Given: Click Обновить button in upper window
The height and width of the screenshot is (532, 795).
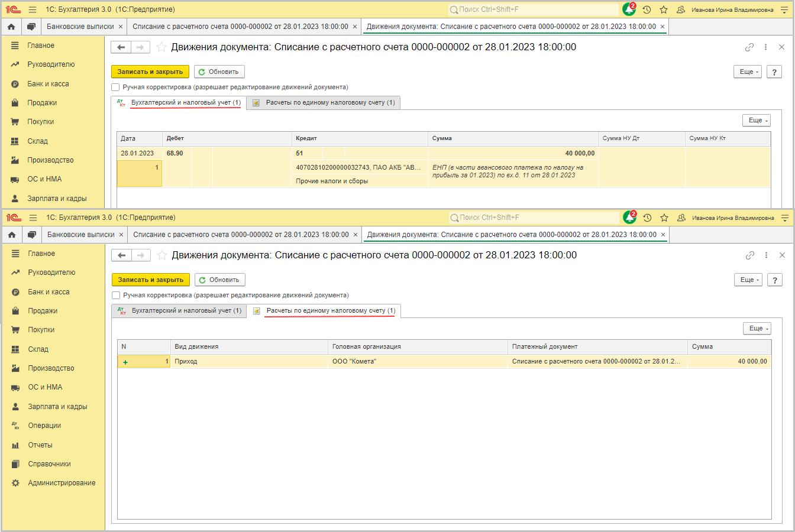Looking at the screenshot, I should [219, 72].
